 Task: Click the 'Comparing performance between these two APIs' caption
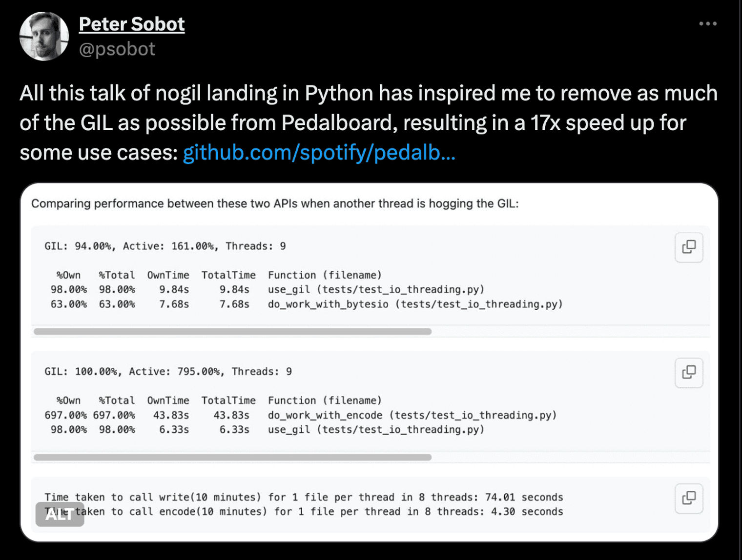(275, 203)
